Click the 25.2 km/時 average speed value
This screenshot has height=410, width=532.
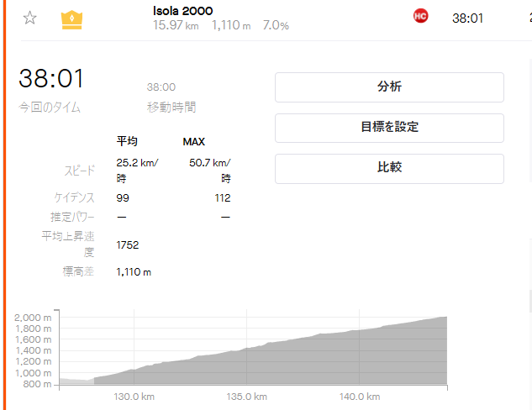137,169
